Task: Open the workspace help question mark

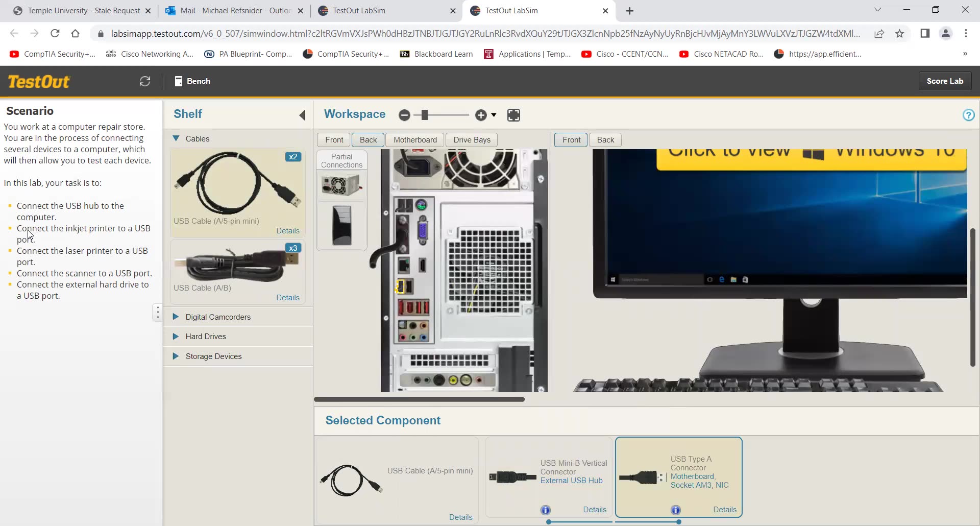Action: click(x=968, y=115)
